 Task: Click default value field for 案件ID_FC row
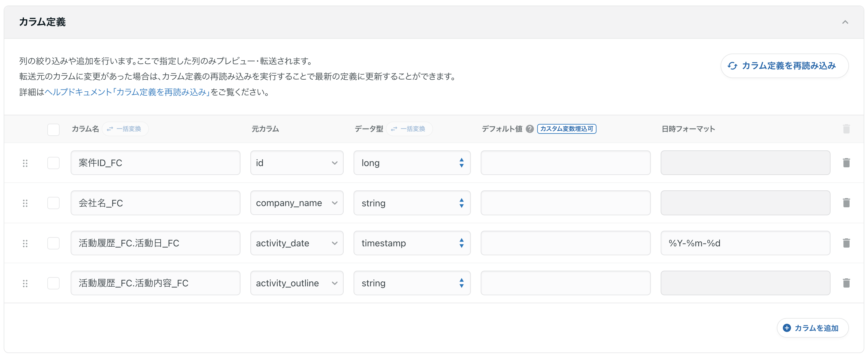click(x=565, y=163)
